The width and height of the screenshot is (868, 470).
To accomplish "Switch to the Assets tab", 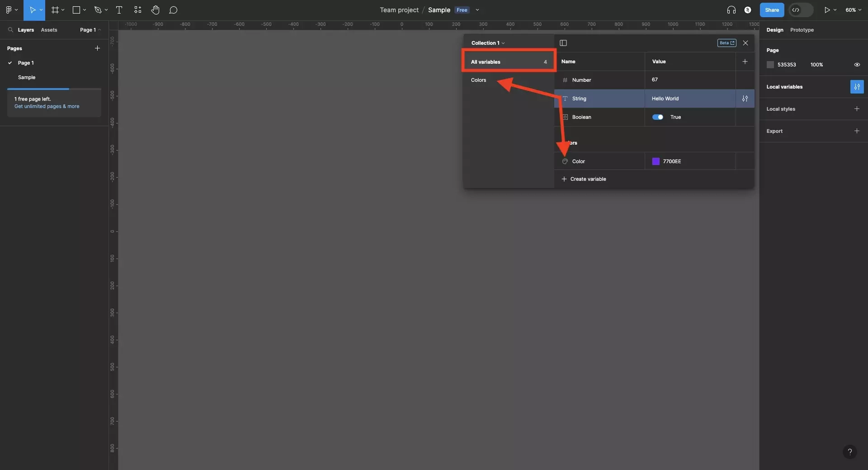I will click(49, 30).
